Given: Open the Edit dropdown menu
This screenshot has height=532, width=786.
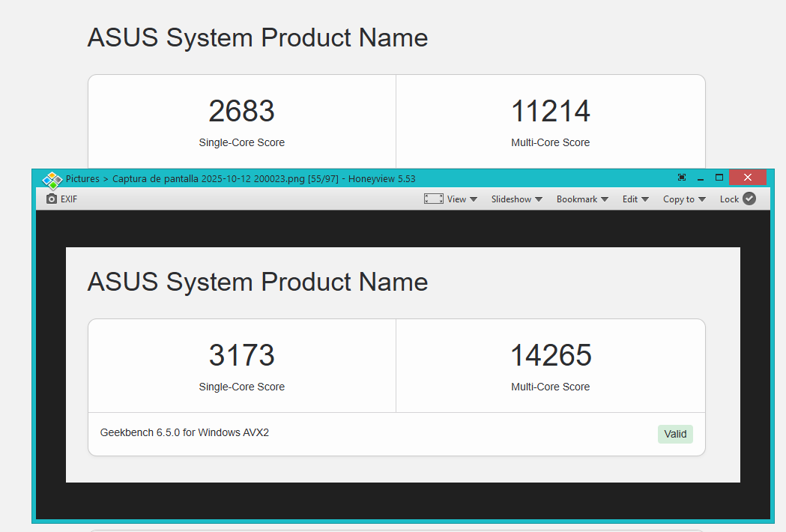Looking at the screenshot, I should click(635, 199).
